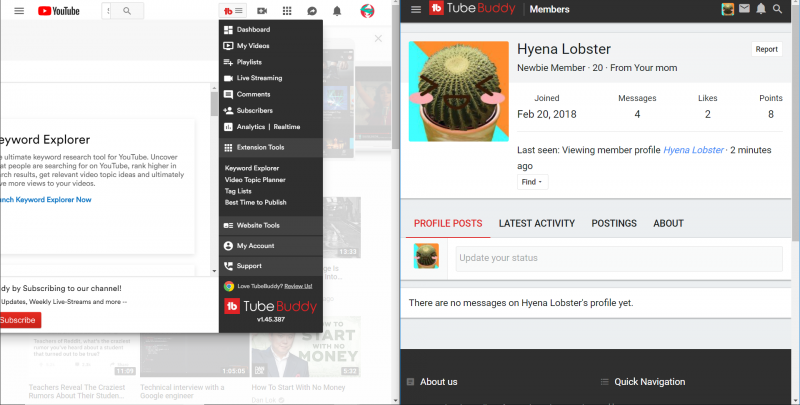Click the YouTube create video camera icon
800x405 pixels.
click(x=262, y=11)
